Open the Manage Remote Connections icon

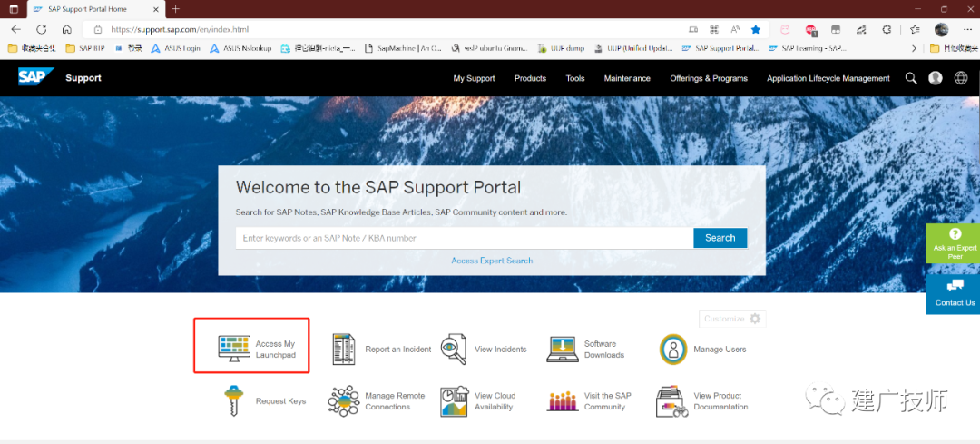[344, 400]
